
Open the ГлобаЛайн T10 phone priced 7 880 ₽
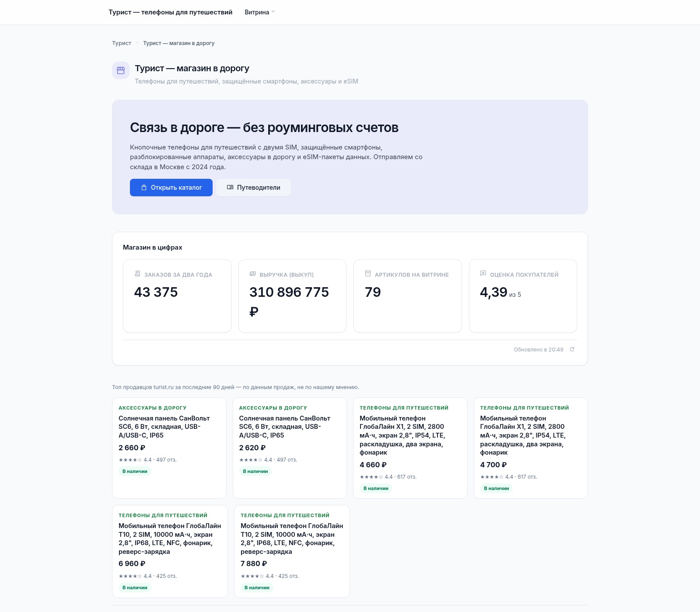tap(292, 551)
